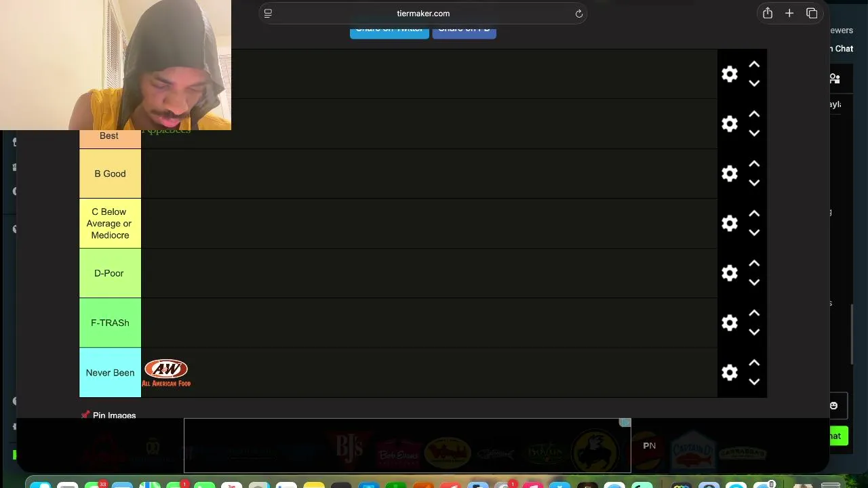The image size is (868, 488).
Task: Open a new Safari tab
Action: 789,13
